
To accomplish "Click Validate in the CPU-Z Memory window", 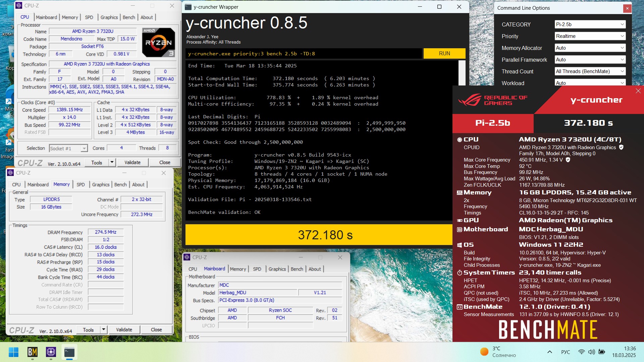I will click(x=124, y=330).
